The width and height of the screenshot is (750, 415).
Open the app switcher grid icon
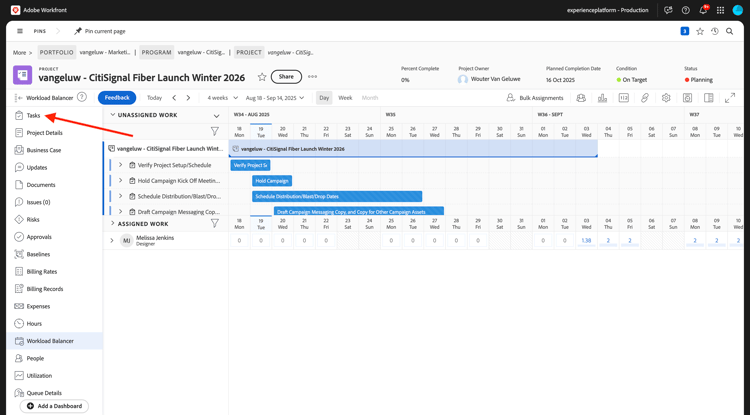[720, 10]
